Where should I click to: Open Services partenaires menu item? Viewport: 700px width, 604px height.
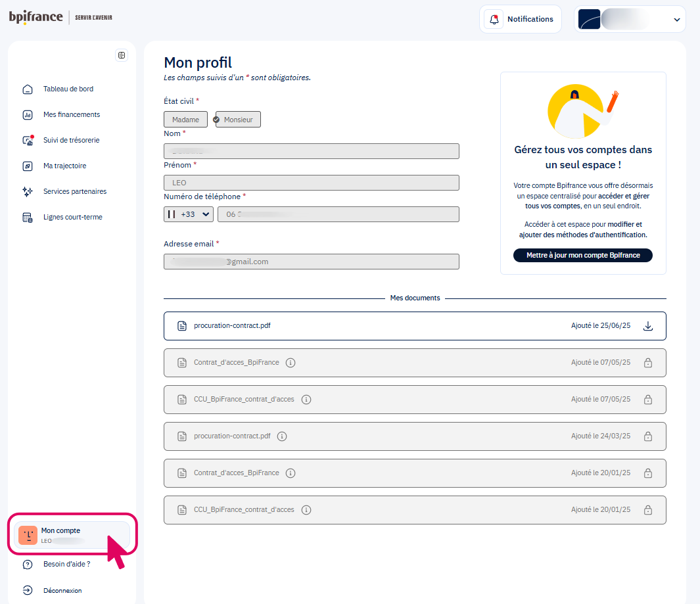coord(75,191)
